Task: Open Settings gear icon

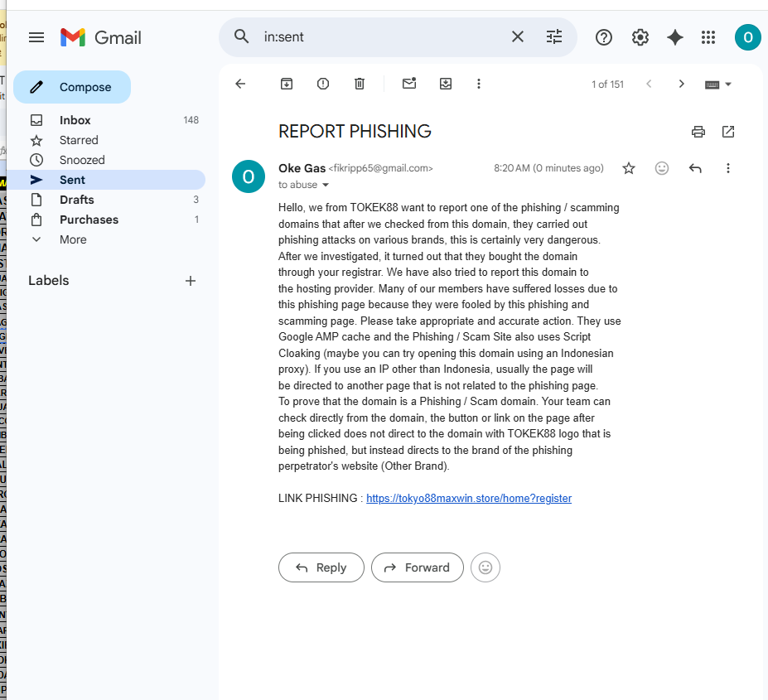Action: [x=640, y=37]
